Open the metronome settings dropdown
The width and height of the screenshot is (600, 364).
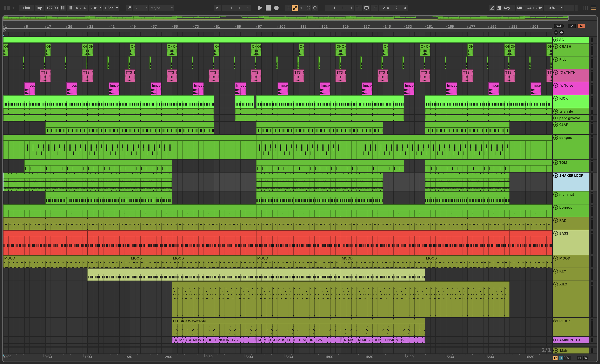click(100, 8)
